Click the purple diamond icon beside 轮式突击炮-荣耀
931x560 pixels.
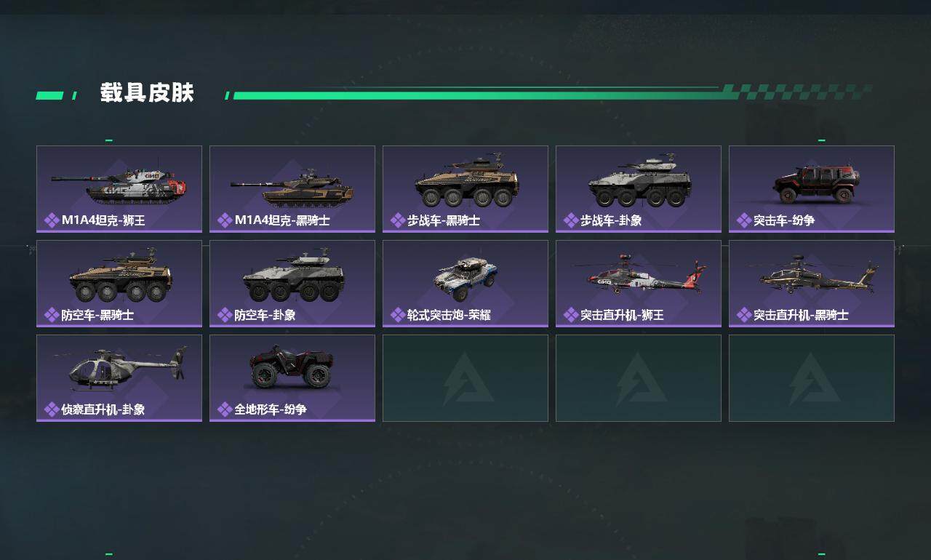pyautogui.click(x=398, y=315)
